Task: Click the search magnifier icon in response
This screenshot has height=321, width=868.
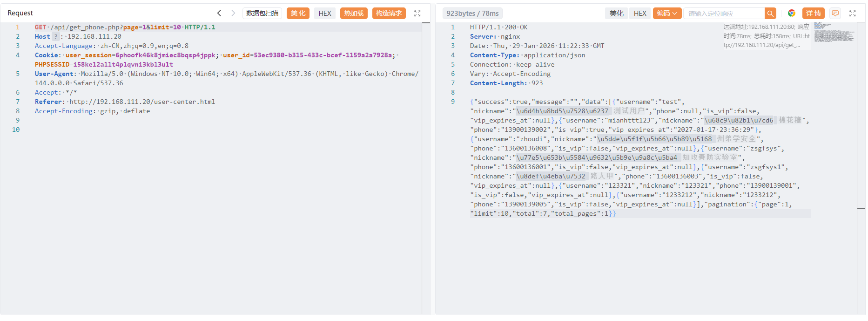Action: (770, 14)
